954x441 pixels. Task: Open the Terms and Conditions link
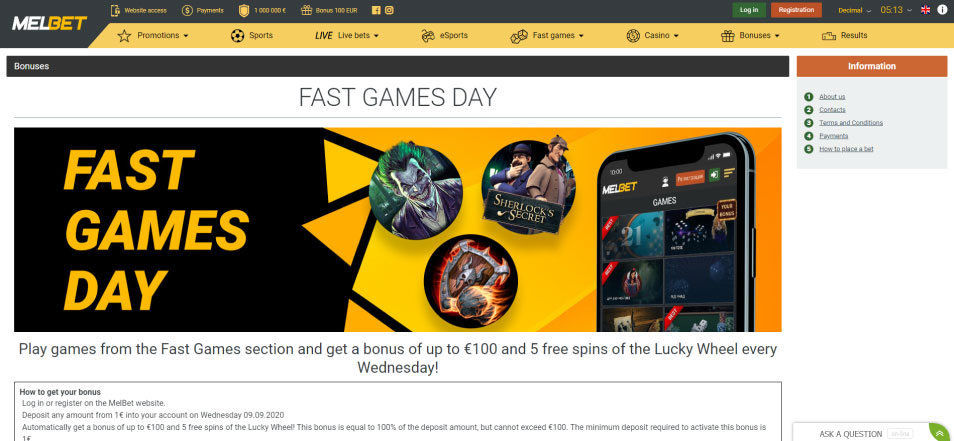851,123
